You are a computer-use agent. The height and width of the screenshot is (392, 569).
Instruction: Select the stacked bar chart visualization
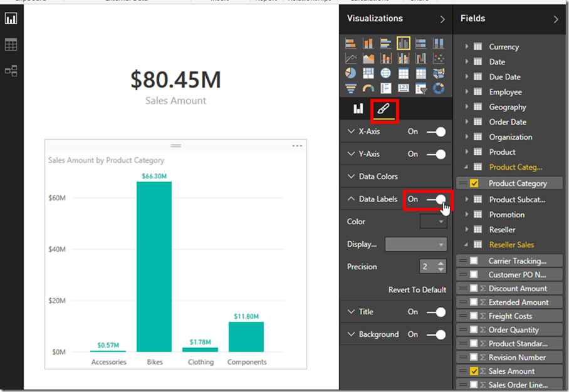pos(350,43)
